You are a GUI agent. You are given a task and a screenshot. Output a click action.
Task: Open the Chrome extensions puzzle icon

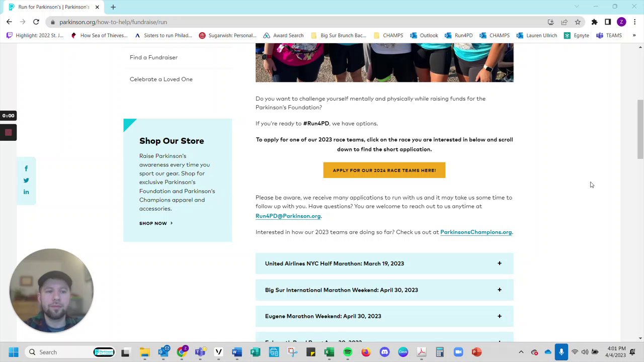(594, 22)
